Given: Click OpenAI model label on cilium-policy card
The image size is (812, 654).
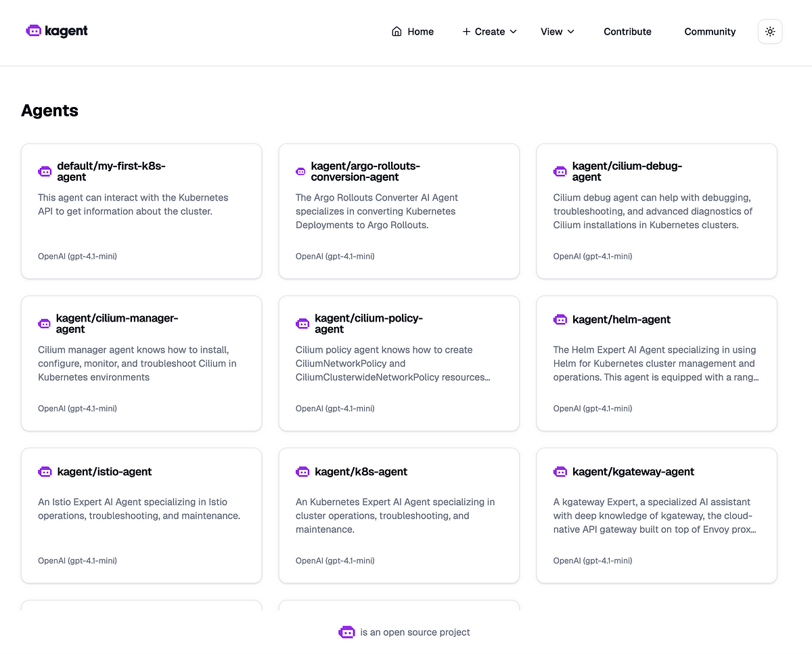Looking at the screenshot, I should pos(335,408).
